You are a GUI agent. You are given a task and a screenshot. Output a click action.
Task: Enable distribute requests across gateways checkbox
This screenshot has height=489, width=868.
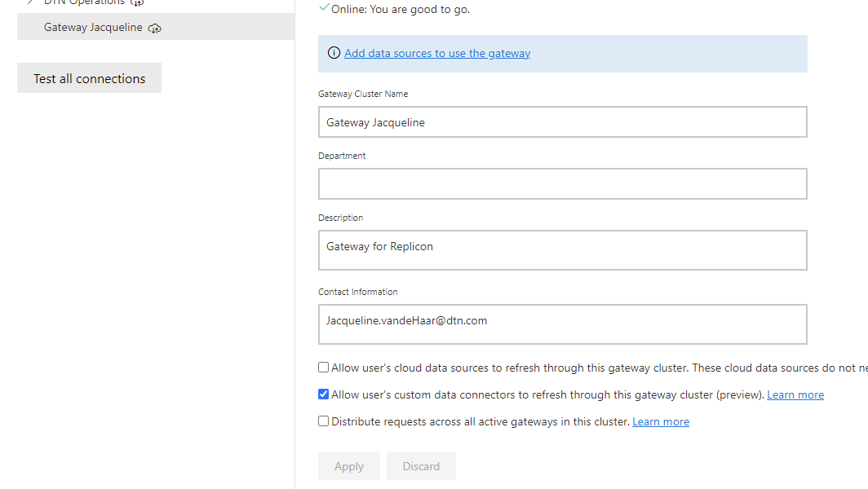coord(323,421)
